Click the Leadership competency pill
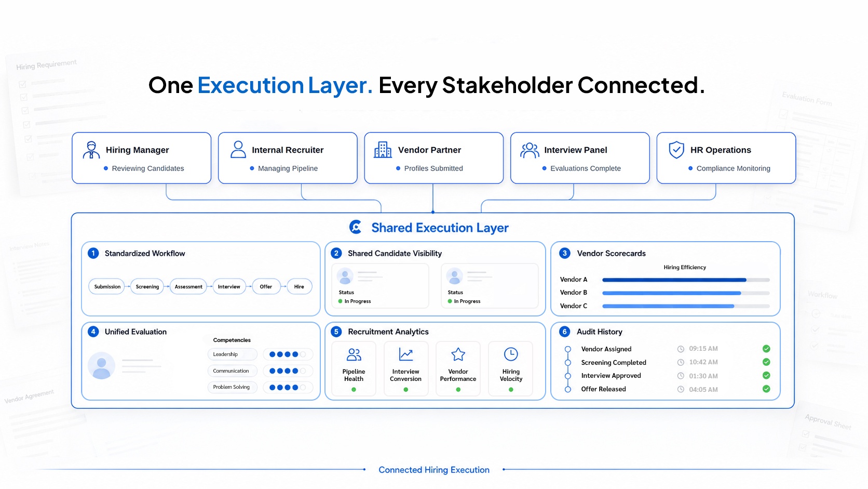The height and width of the screenshot is (489, 868). coord(232,354)
